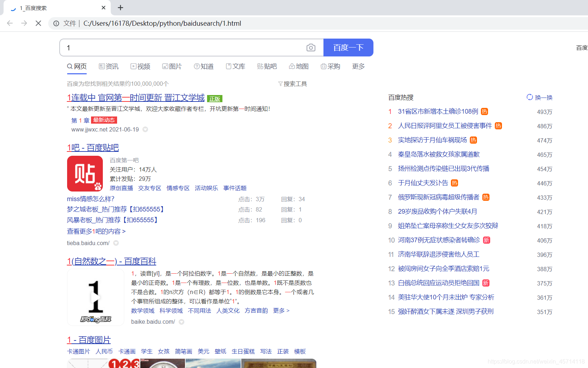Click the 百度一下 search button
588x368 pixels.
point(348,48)
